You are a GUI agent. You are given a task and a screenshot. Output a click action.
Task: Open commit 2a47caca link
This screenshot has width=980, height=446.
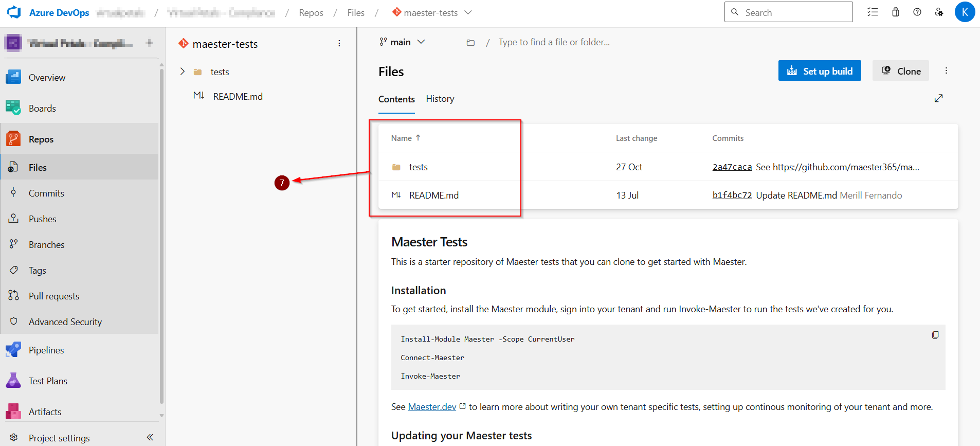732,167
